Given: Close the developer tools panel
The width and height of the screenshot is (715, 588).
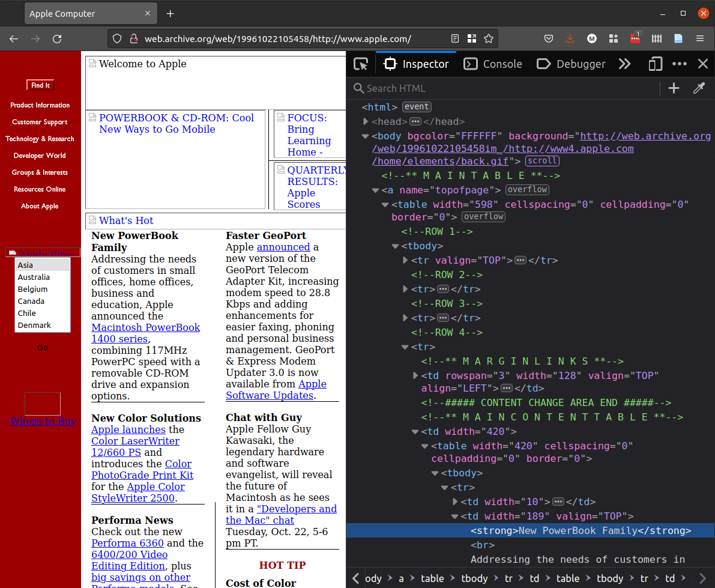Looking at the screenshot, I should (x=702, y=64).
